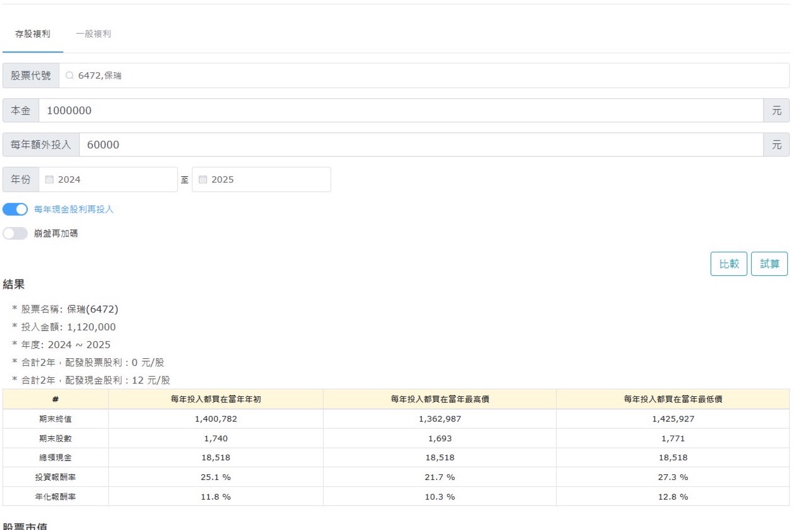812x530 pixels.
Task: Click the magnifier icon in stock code field
Action: [x=70, y=76]
